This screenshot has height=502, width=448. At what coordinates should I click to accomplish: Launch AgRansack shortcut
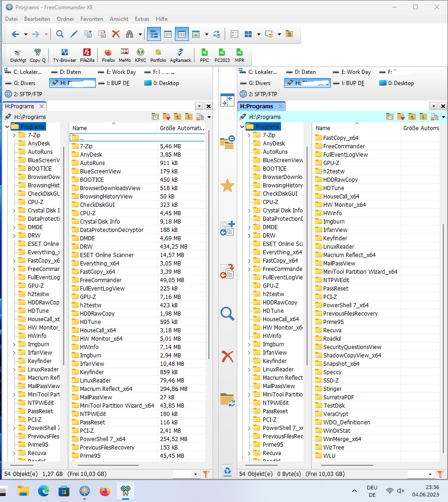tap(181, 56)
